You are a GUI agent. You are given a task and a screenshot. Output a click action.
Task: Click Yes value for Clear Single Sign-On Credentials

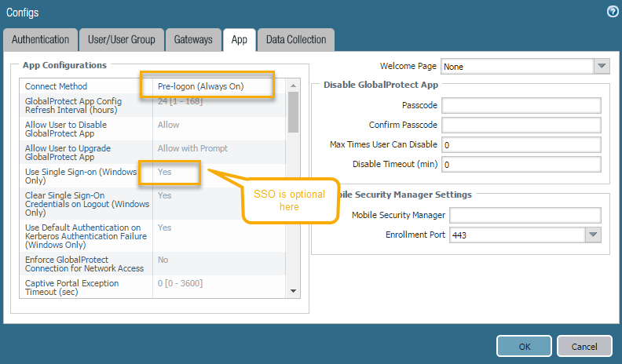(x=164, y=195)
